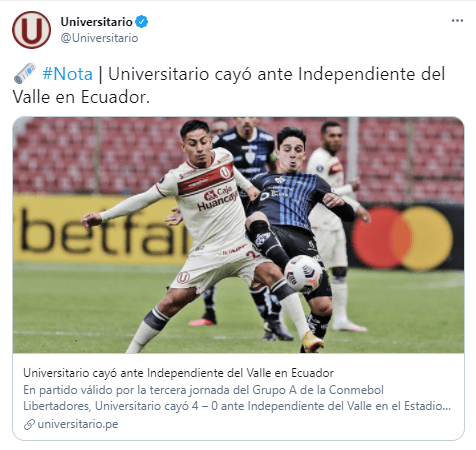This screenshot has width=476, height=450.
Task: Click the U logo on the white shorts
Action: tap(183, 277)
